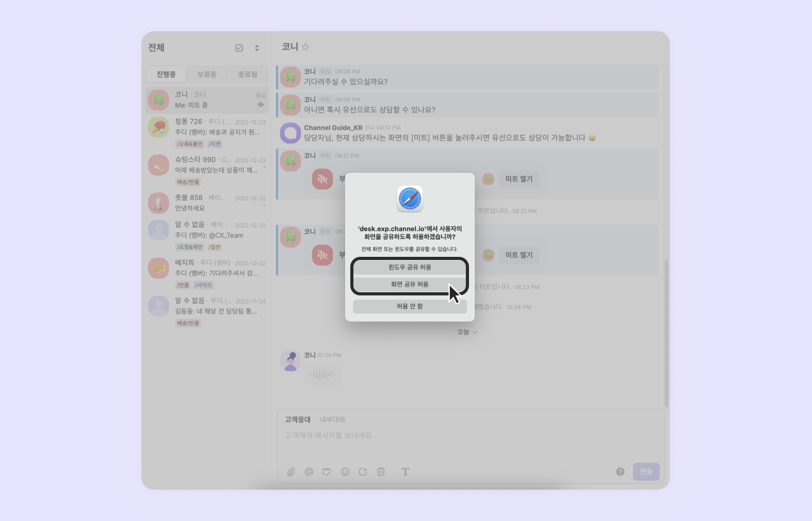Allow window sharing with 윈도우 공유 허용
812x521 pixels.
(x=410, y=267)
